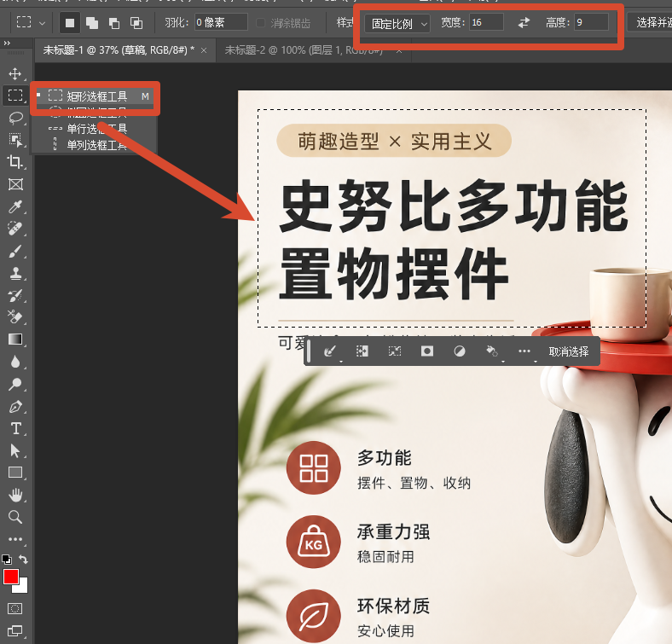Toggle Quick Mask mode

click(15, 608)
